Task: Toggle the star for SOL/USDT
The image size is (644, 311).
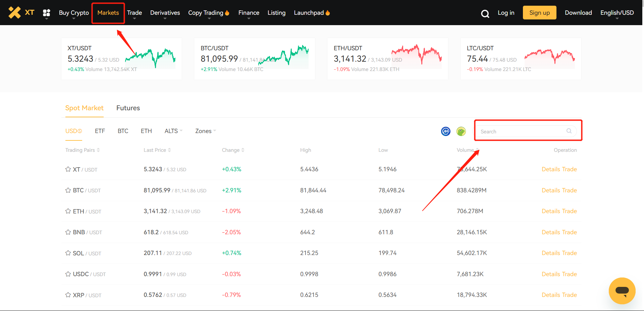Action: (x=68, y=253)
